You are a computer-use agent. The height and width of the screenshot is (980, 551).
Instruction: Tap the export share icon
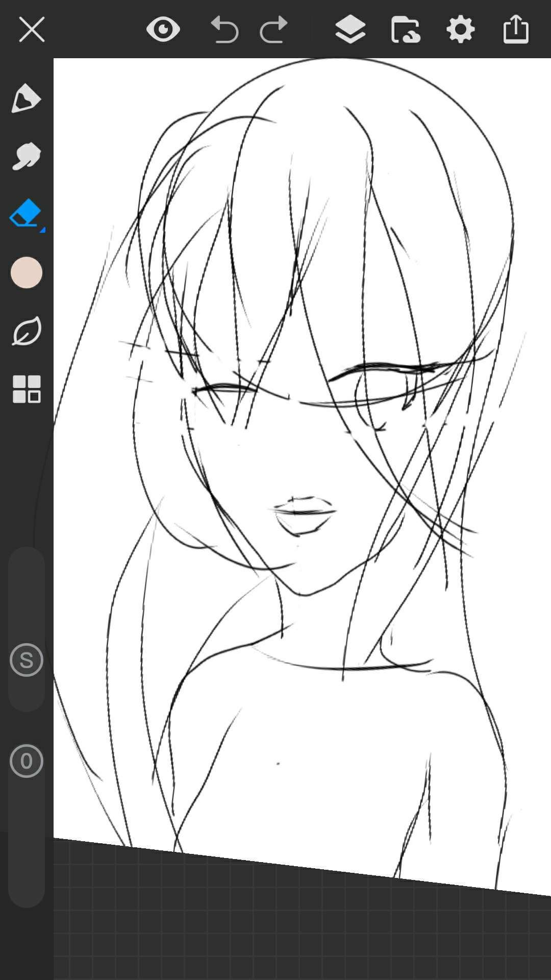coord(516,29)
